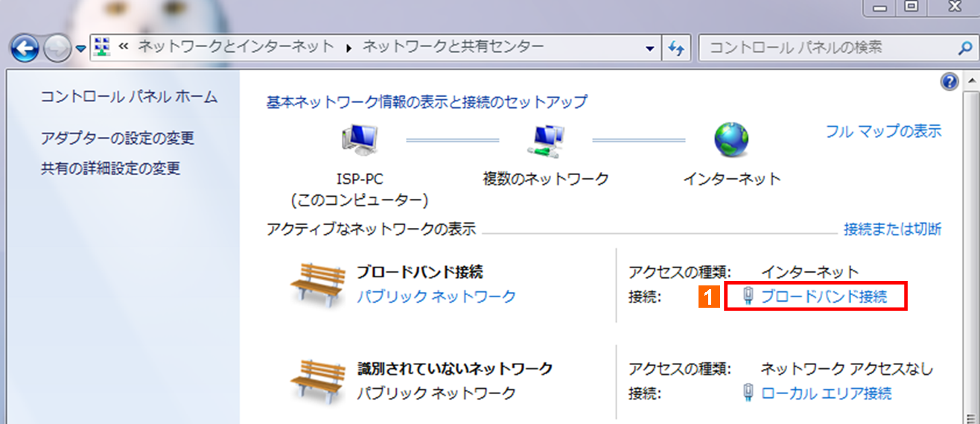The image size is (980, 424).
Task: Select ネットワークとインターネット breadcrumb
Action: [x=236, y=47]
